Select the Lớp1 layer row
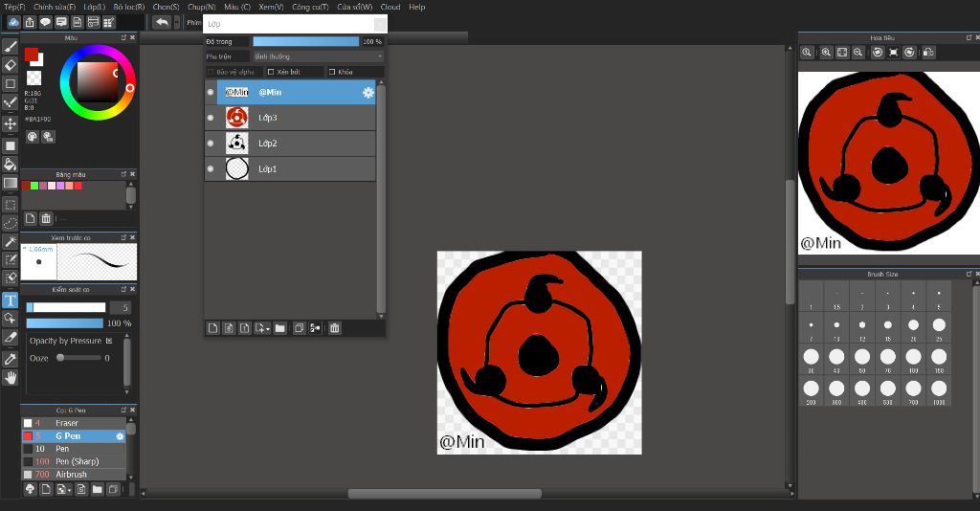980x511 pixels. 290,168
